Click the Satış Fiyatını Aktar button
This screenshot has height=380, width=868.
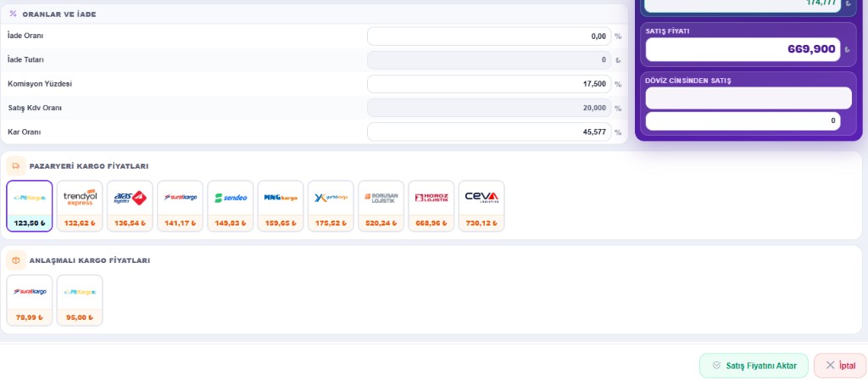[754, 366]
